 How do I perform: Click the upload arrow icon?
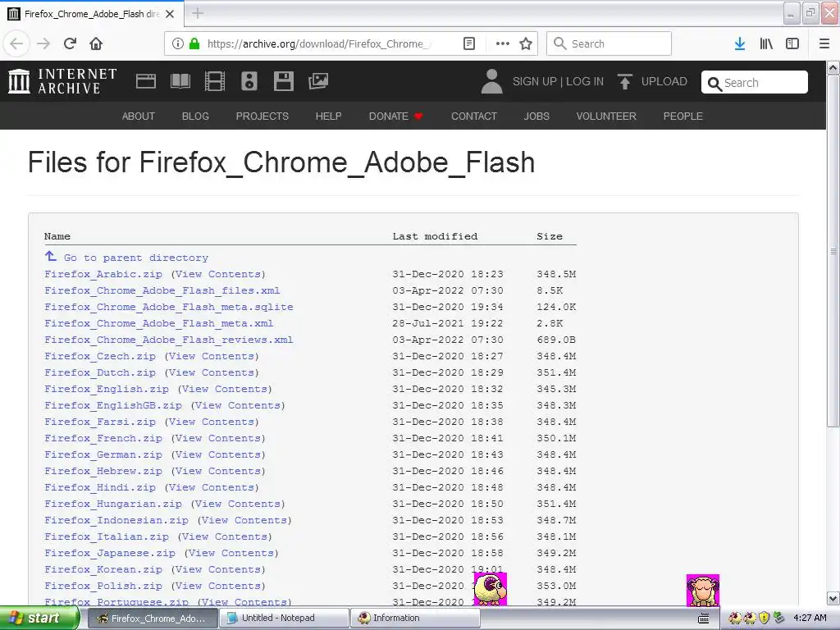pos(624,81)
